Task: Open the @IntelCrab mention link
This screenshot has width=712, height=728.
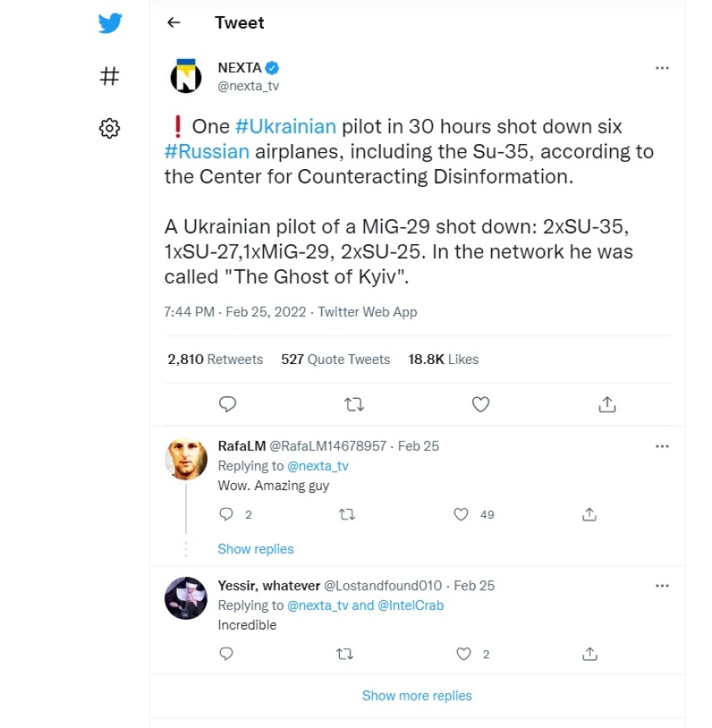Action: pyautogui.click(x=410, y=605)
